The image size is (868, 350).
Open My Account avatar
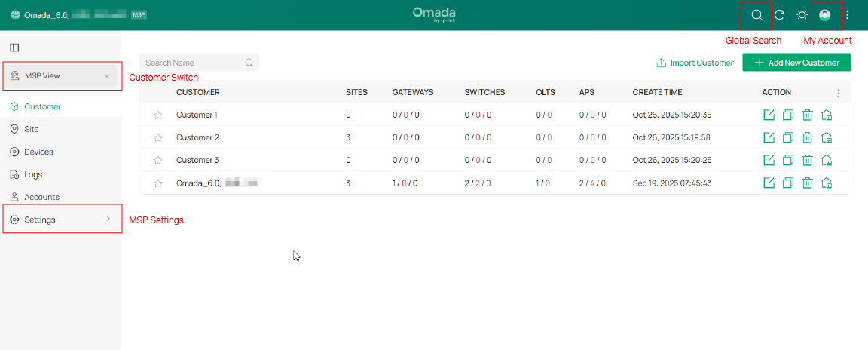825,15
